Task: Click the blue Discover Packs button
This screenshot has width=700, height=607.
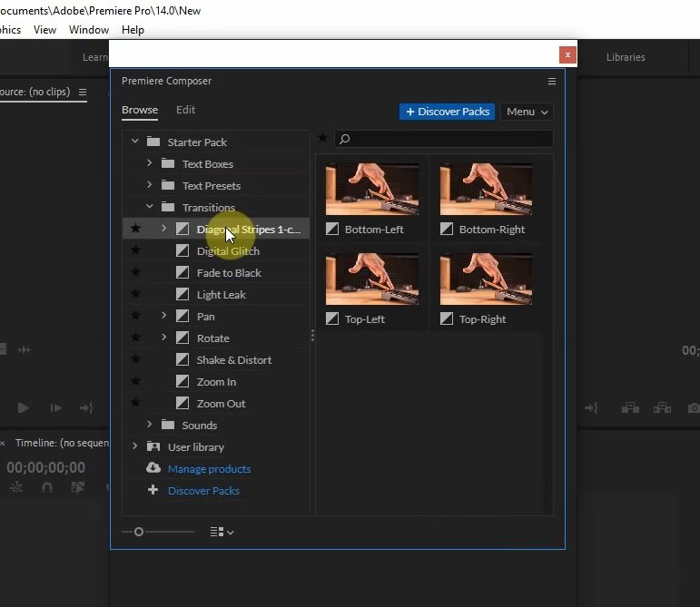Action: click(447, 112)
